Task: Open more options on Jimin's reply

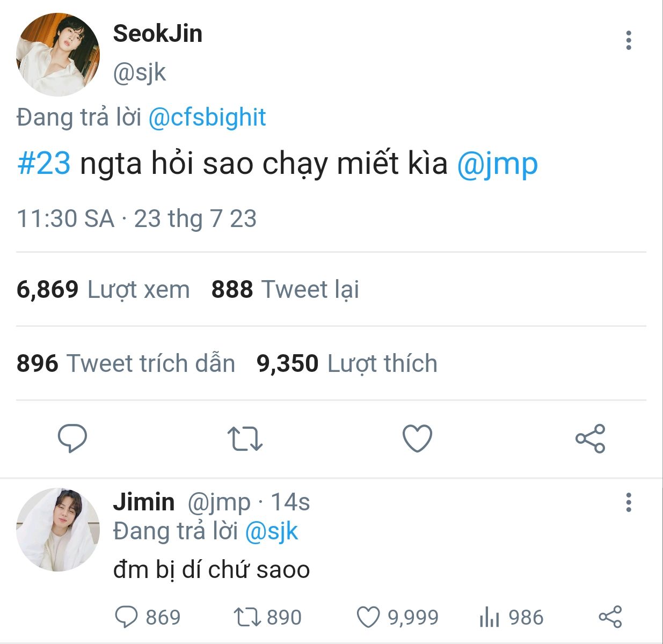Action: coord(628,502)
